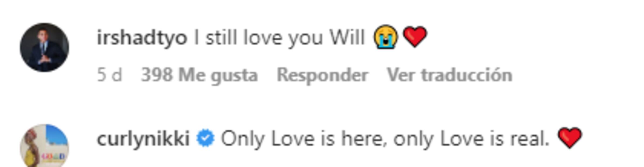The image size is (644, 167).
Task: Translate comment via Ver traducción
Action: tap(450, 75)
